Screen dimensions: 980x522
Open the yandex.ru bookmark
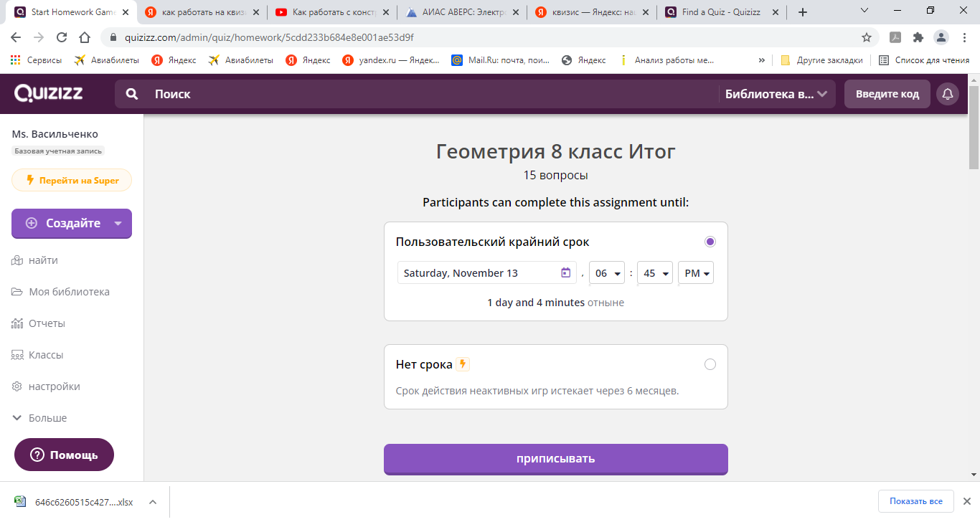(391, 60)
